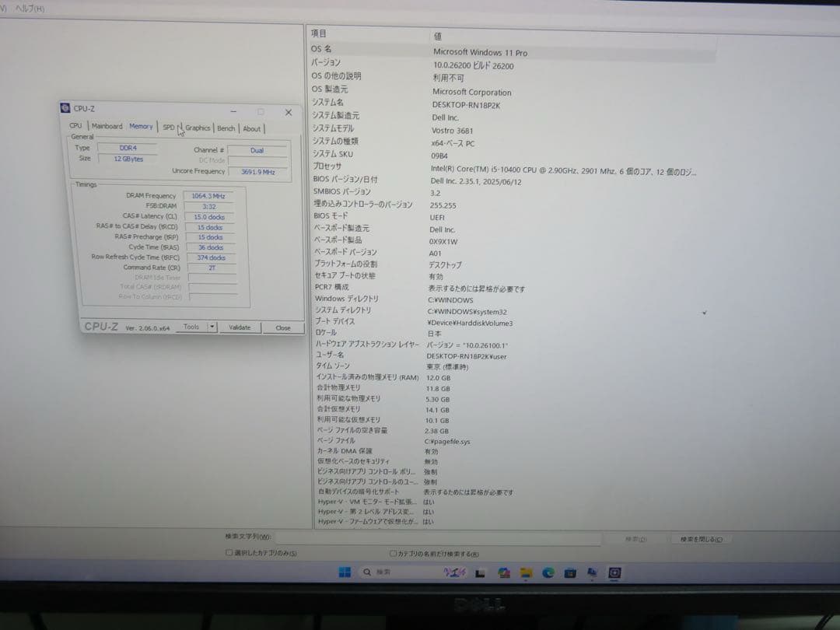Launch Microsoft Edge from the taskbar
The width and height of the screenshot is (840, 630).
(x=547, y=572)
